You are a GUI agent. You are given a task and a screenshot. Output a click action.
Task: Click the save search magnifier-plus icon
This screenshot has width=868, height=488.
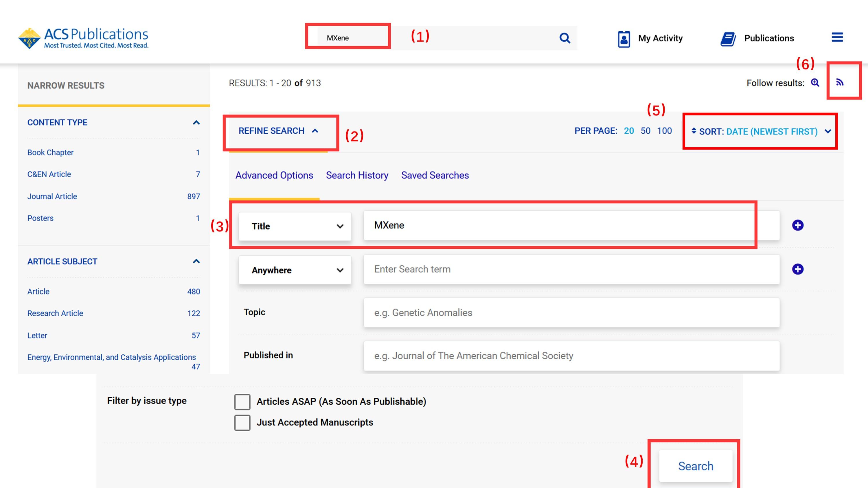coord(815,82)
